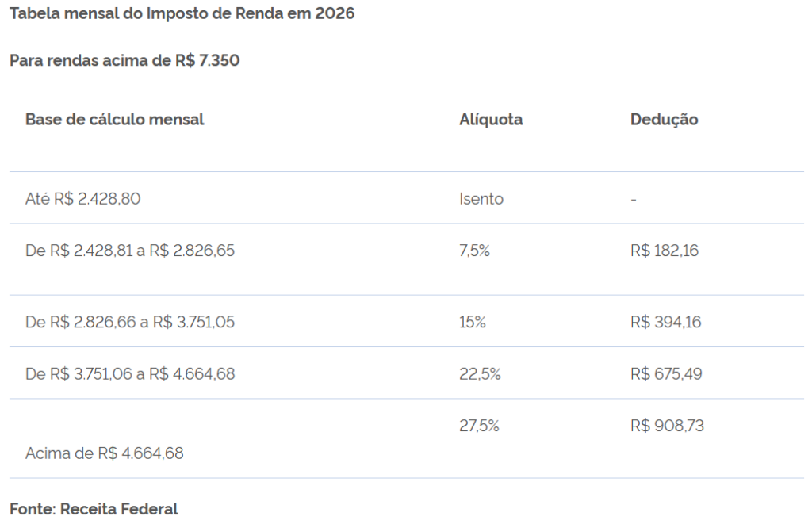Click the "Alíquota" column header

click(x=491, y=120)
